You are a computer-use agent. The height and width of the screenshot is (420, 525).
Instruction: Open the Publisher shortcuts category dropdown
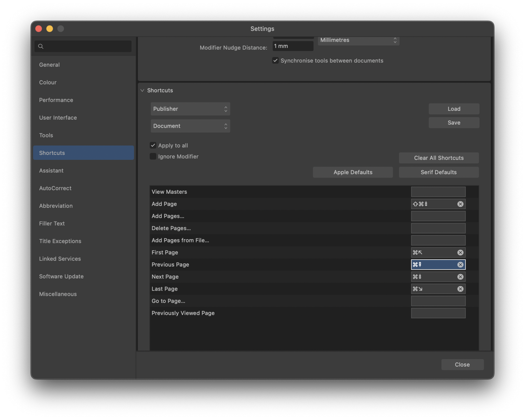[190, 109]
